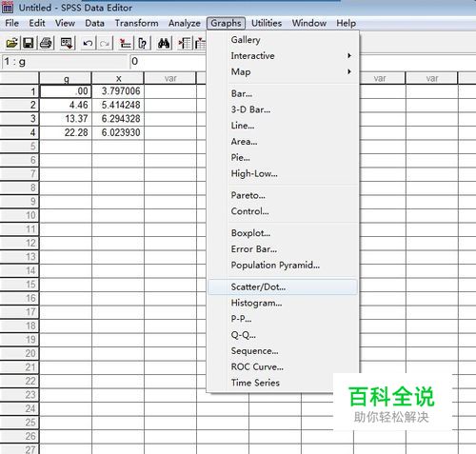Click the Insert Variable toolbar icon
This screenshot has width=476, height=454.
pos(201,43)
